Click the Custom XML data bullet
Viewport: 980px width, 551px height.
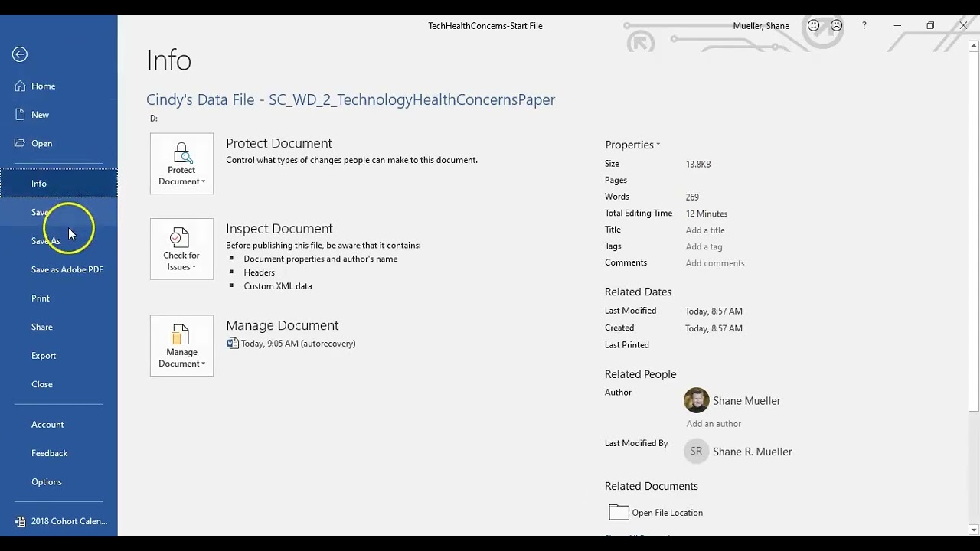tap(278, 286)
